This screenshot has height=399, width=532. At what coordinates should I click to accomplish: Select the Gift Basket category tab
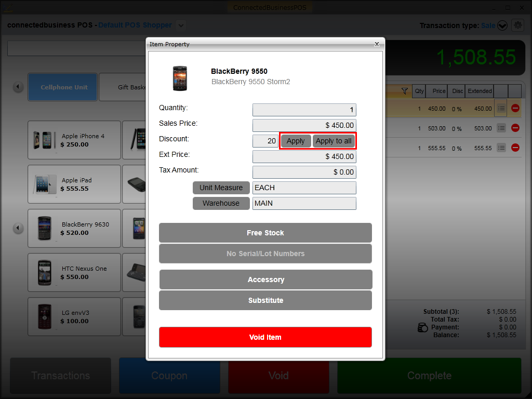[x=123, y=87]
